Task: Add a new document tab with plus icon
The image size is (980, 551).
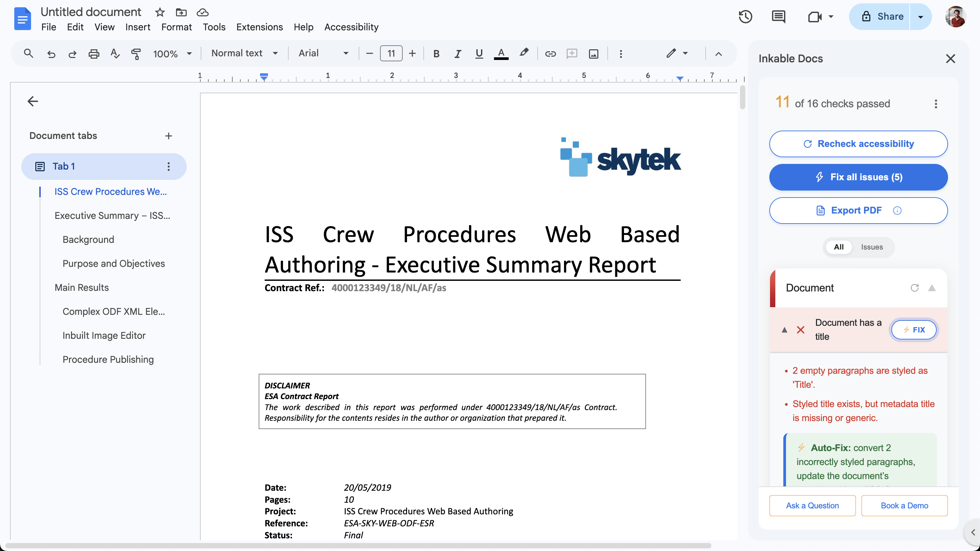Action: [x=169, y=136]
